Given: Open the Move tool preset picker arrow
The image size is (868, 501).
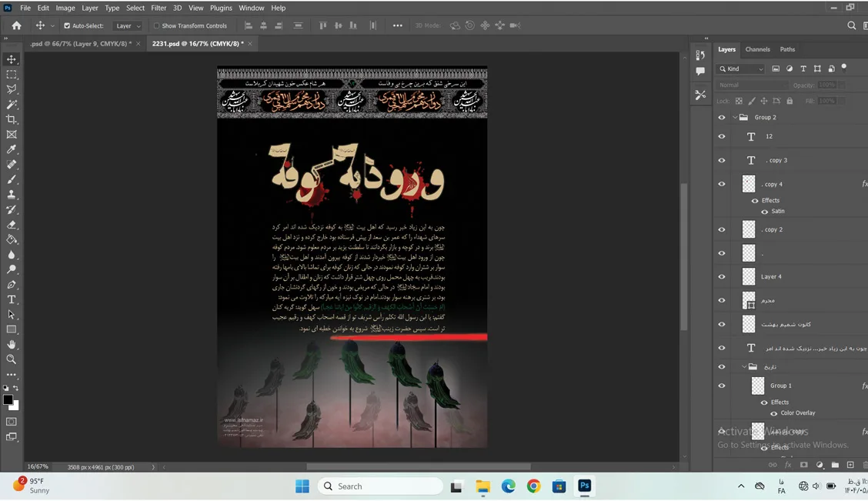Looking at the screenshot, I should [52, 25].
